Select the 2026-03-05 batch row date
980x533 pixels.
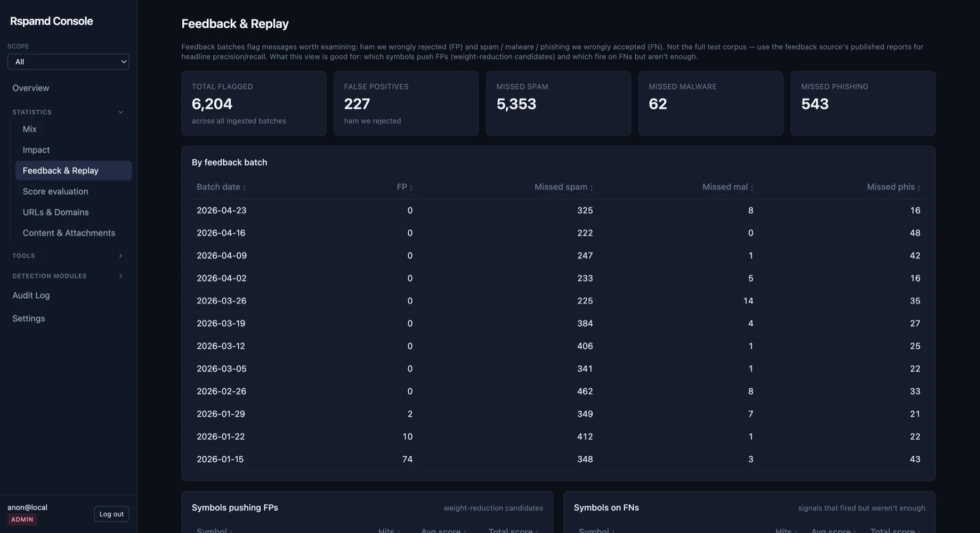tap(222, 369)
